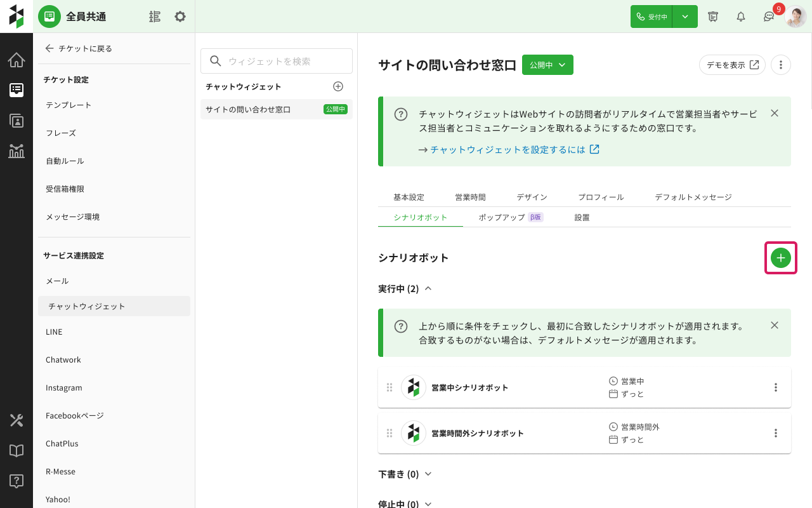
Task: Open the contacts icon in left sidebar
Action: click(16, 121)
